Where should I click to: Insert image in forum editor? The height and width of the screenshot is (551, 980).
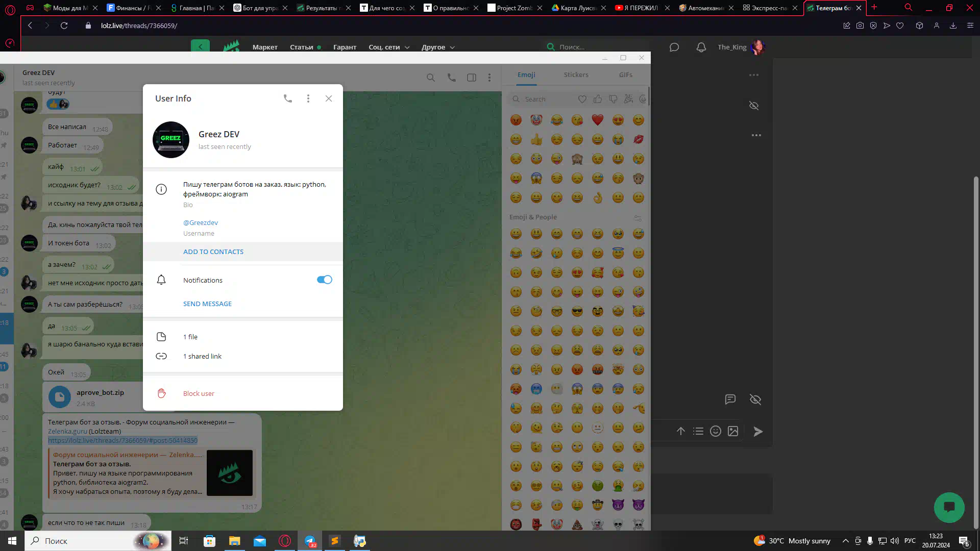(x=733, y=431)
